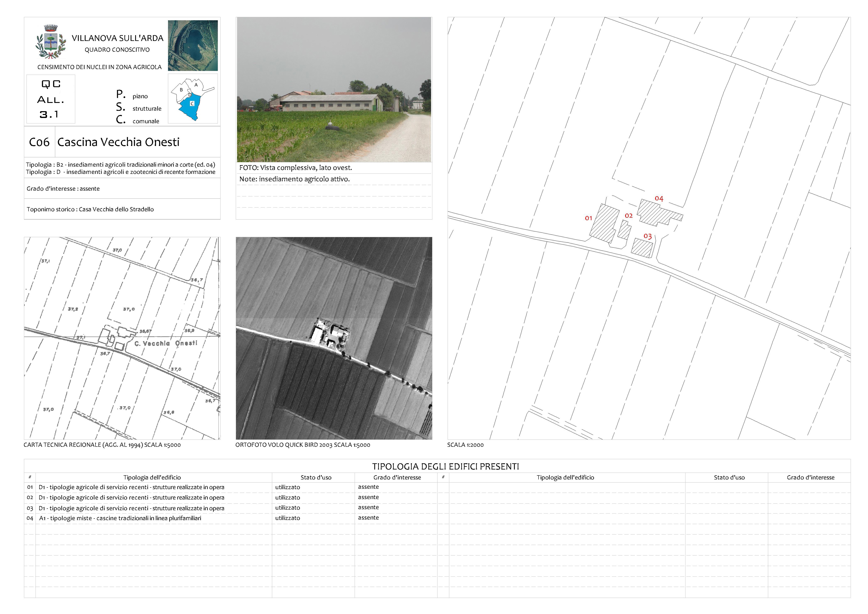Click the Quick Bird 2003 orthophoto

point(334,338)
